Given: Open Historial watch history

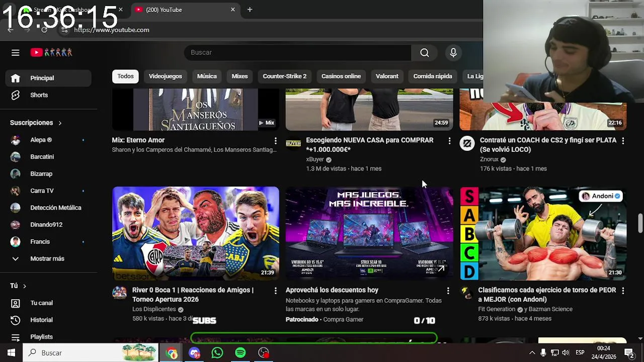Looking at the screenshot, I should (48, 320).
